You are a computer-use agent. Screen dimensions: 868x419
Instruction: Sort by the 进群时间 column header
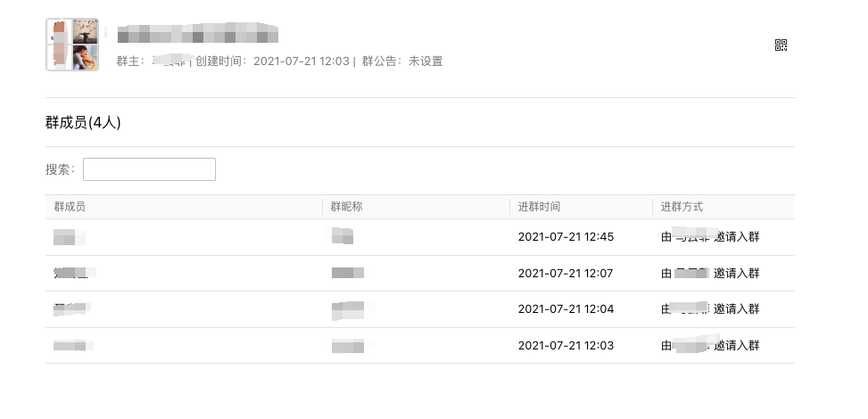(x=539, y=207)
